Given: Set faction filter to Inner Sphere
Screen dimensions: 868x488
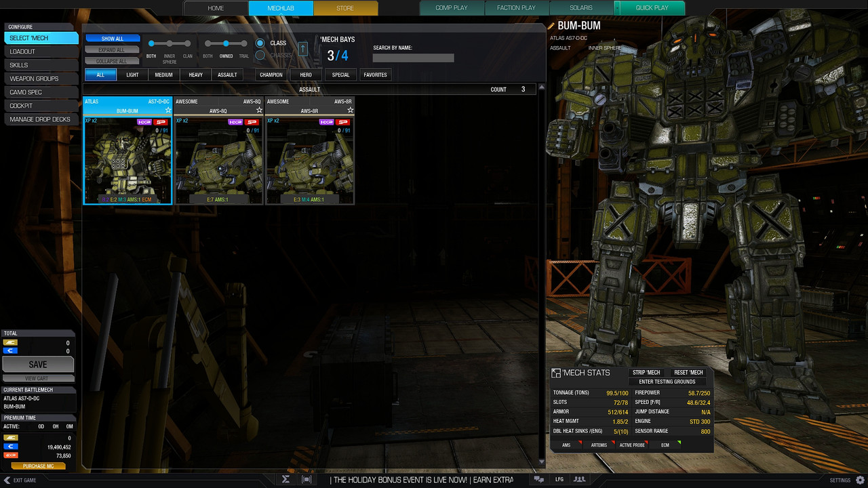Looking at the screenshot, I should (x=170, y=43).
